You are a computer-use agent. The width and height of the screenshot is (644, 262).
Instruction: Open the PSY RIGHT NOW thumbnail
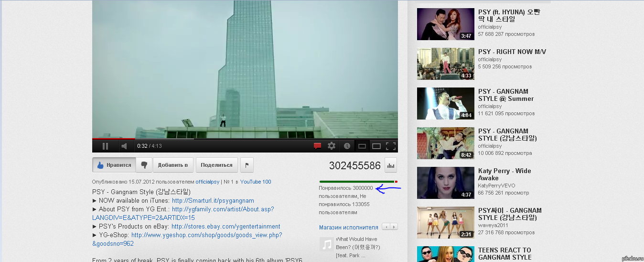click(x=446, y=64)
